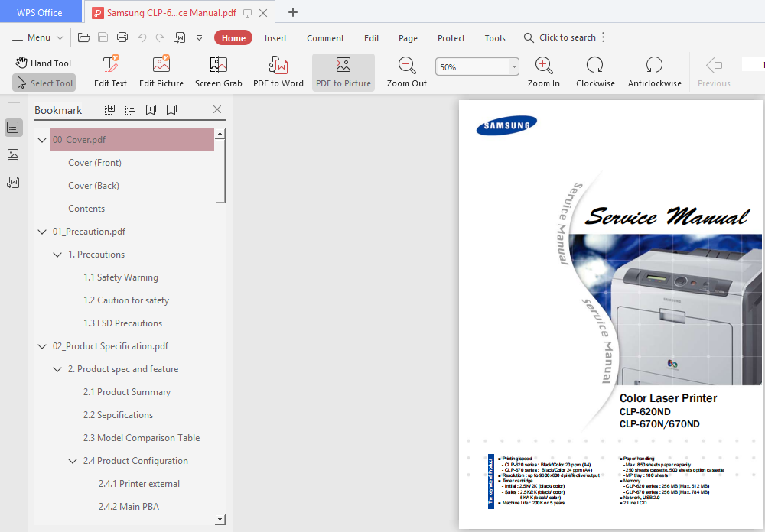Open a new tab with plus button
This screenshot has width=765, height=532.
click(x=293, y=13)
